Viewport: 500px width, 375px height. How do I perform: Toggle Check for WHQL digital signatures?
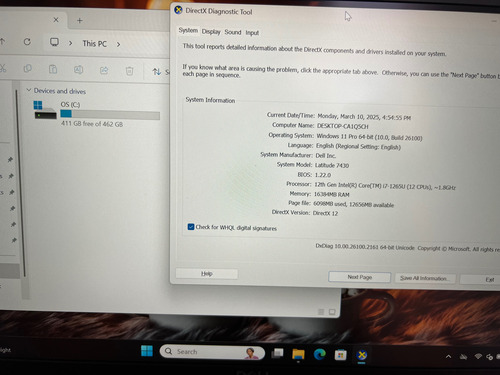pos(191,227)
